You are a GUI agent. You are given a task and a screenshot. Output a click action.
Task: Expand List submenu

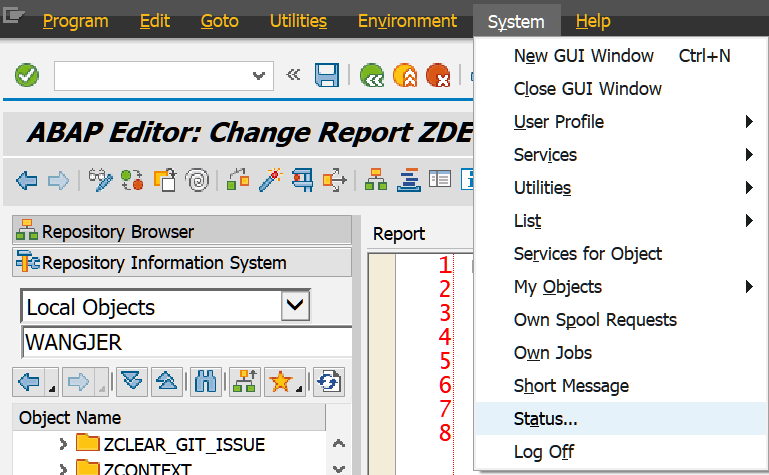click(x=621, y=221)
